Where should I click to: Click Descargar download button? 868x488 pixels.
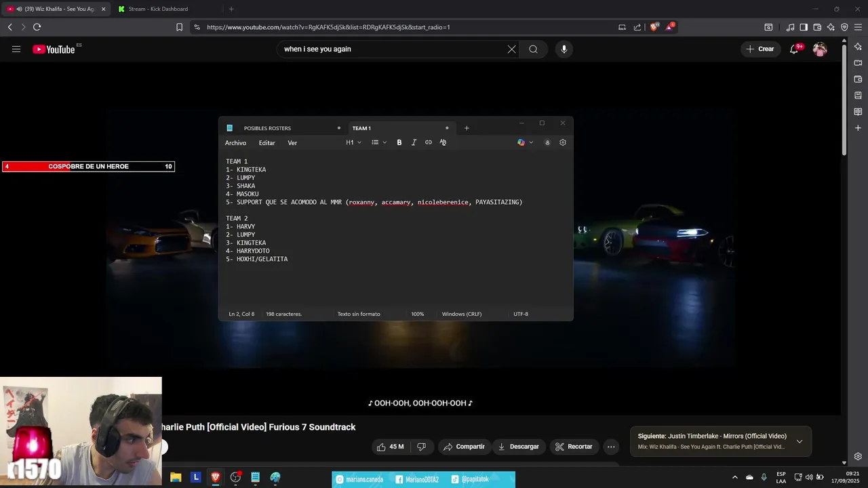pos(519,447)
